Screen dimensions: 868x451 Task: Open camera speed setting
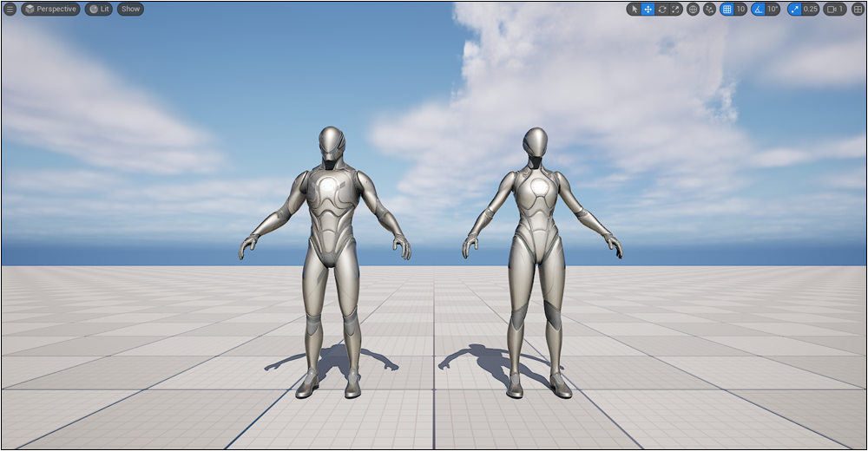(835, 9)
